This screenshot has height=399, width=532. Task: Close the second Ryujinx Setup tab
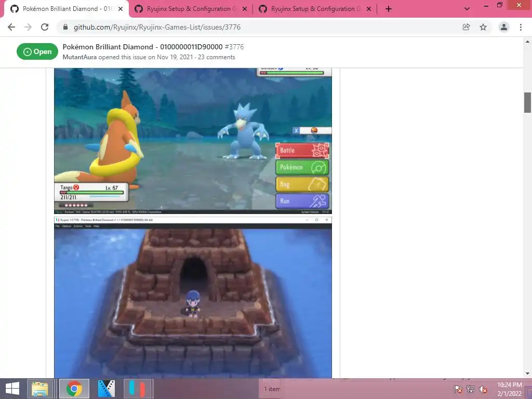(x=245, y=9)
